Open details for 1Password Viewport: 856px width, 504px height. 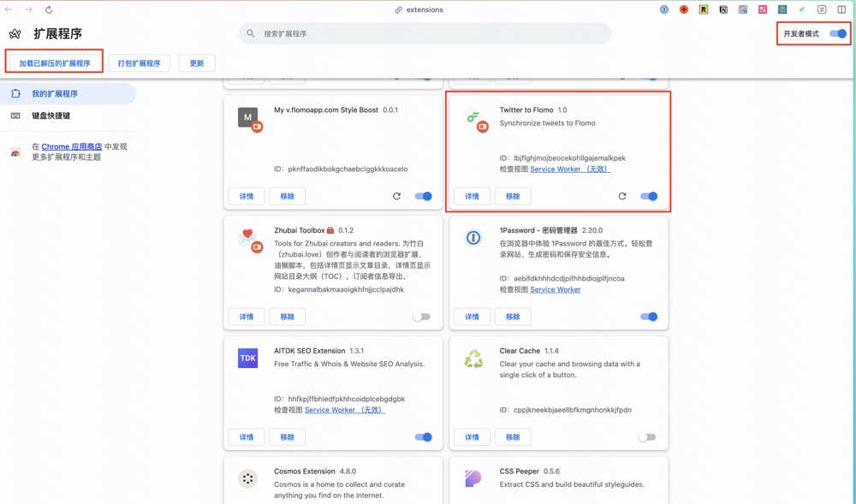[472, 317]
